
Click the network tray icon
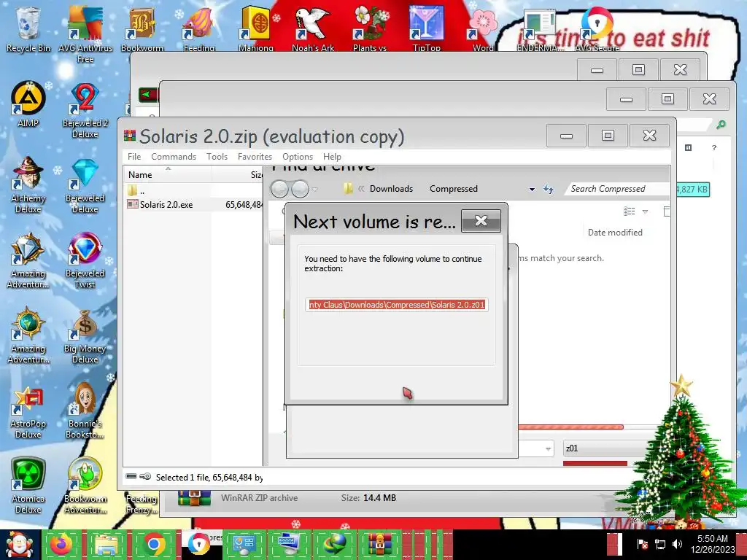pos(660,544)
